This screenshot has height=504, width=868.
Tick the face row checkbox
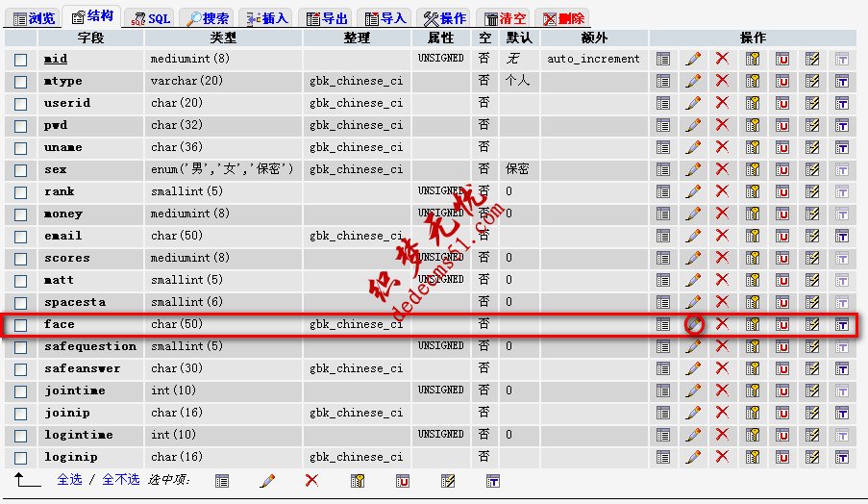[20, 325]
